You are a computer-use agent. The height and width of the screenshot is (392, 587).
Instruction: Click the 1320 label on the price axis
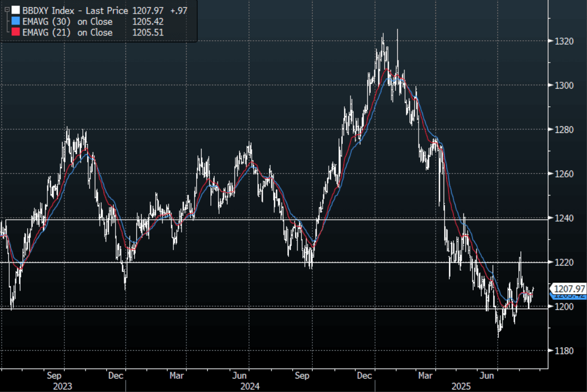564,41
